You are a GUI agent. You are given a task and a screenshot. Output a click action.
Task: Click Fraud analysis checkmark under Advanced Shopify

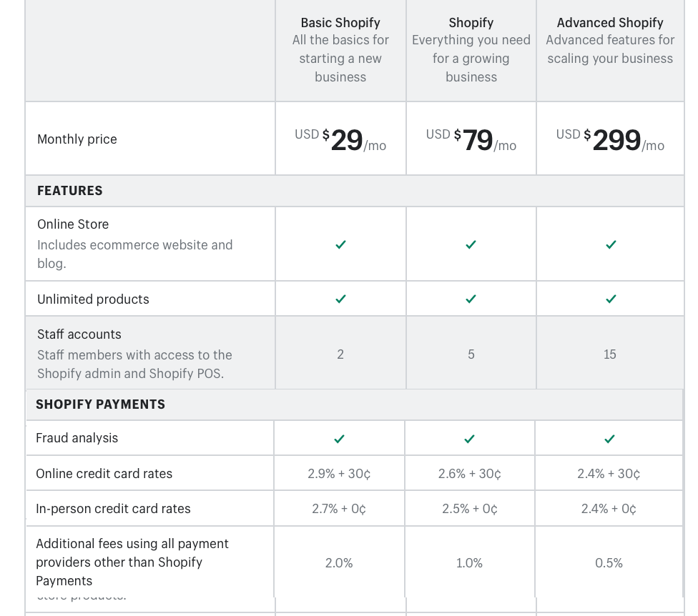pos(609,439)
